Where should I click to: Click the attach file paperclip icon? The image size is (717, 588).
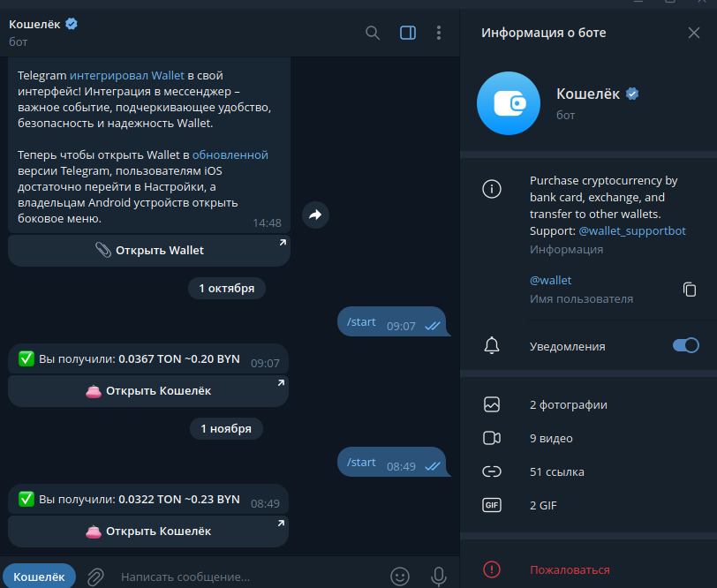95,577
